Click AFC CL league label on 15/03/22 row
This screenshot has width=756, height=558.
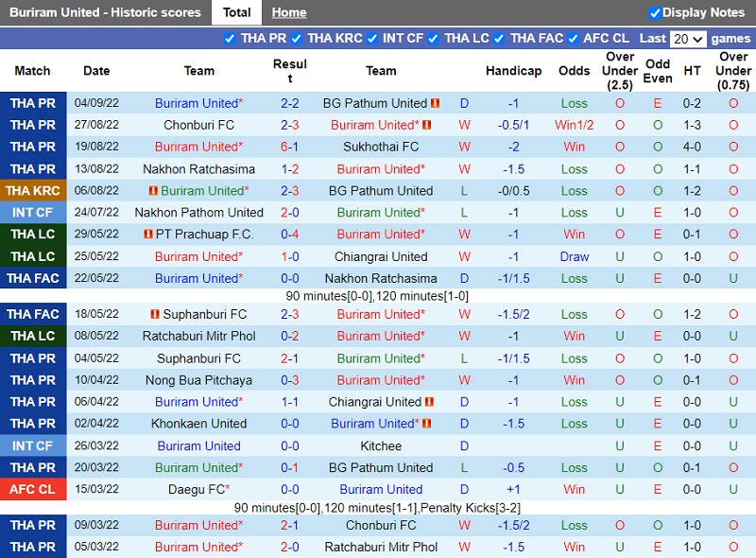pos(33,490)
